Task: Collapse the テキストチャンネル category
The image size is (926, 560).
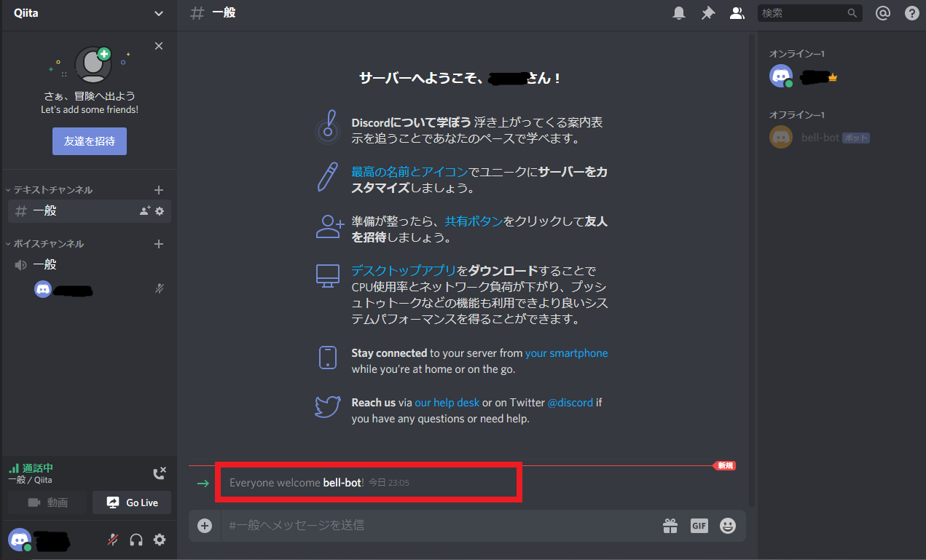Action: pos(50,190)
